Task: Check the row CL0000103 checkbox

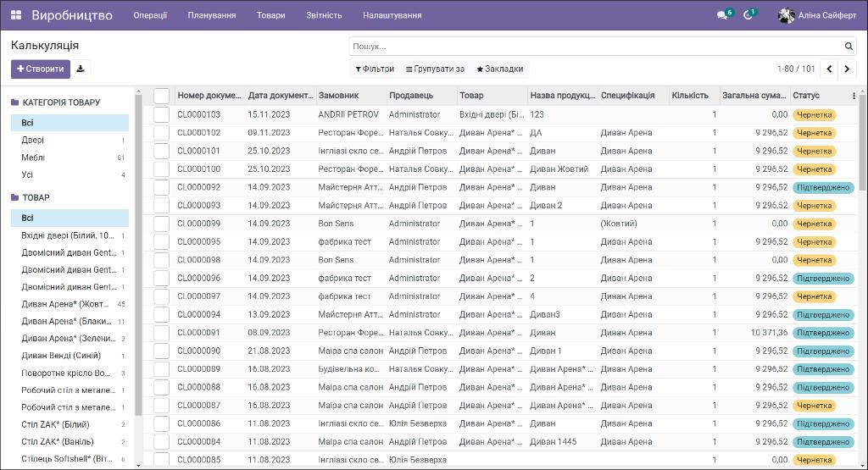Action: pos(162,114)
